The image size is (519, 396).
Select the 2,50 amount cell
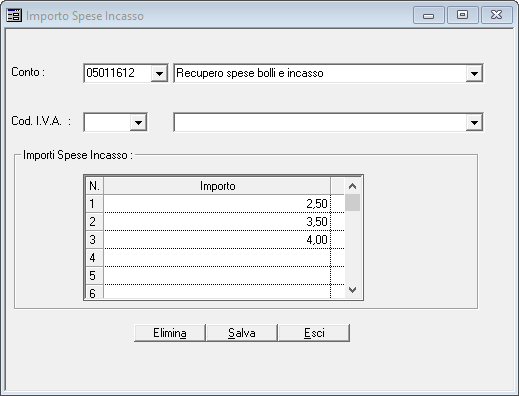217,204
